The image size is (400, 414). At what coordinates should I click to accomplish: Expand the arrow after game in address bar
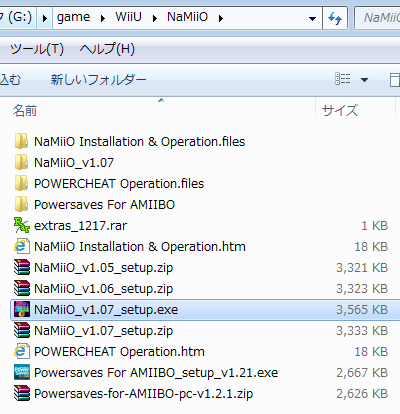(x=103, y=18)
